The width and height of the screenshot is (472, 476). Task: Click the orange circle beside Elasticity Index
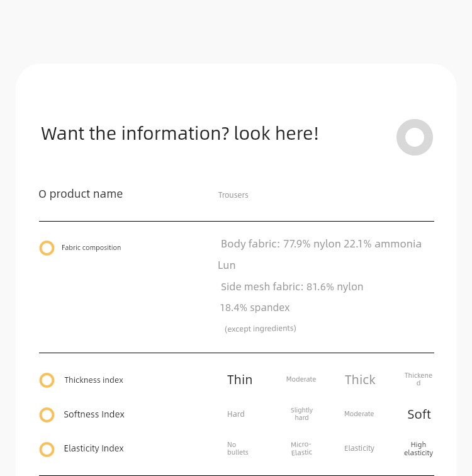[x=47, y=450]
